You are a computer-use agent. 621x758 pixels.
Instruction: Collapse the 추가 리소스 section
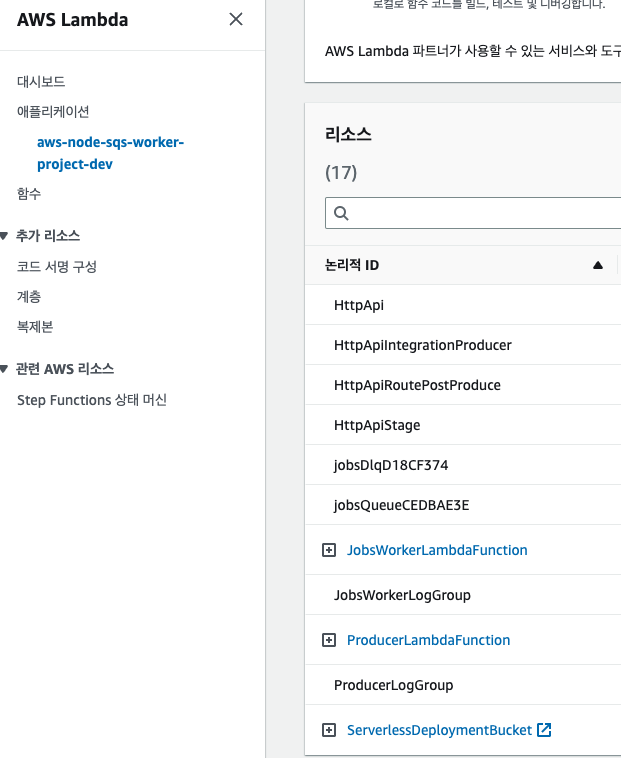click(x=4, y=236)
